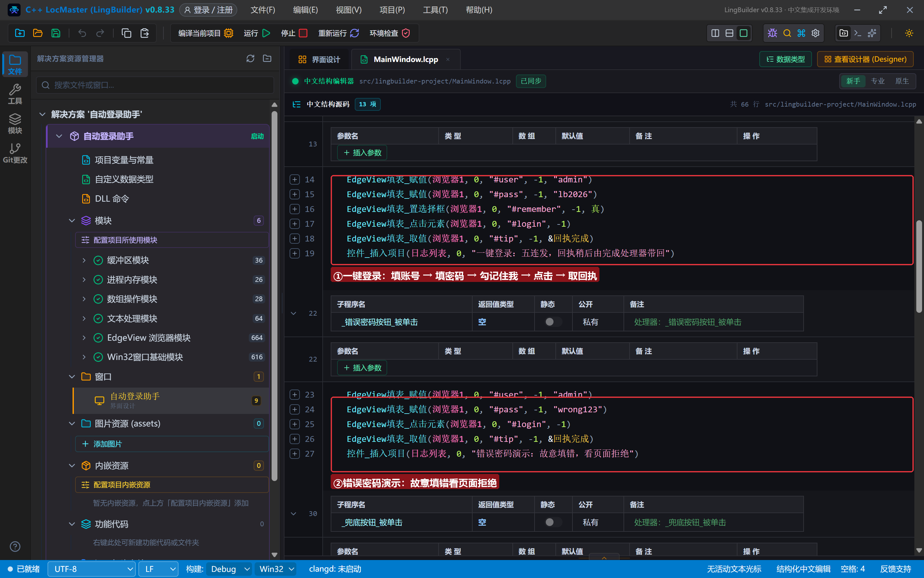The image size is (924, 578).
Task: Open the 工具(T) menu
Action: tap(435, 10)
